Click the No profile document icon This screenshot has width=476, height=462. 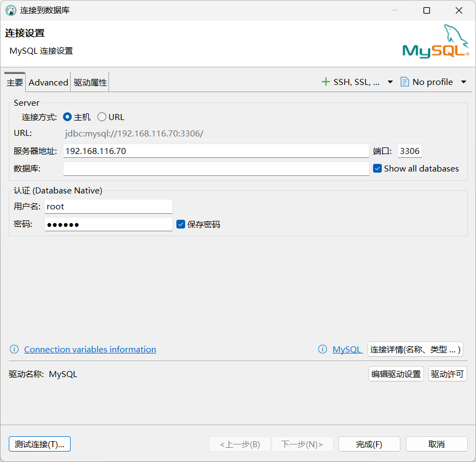coord(404,82)
